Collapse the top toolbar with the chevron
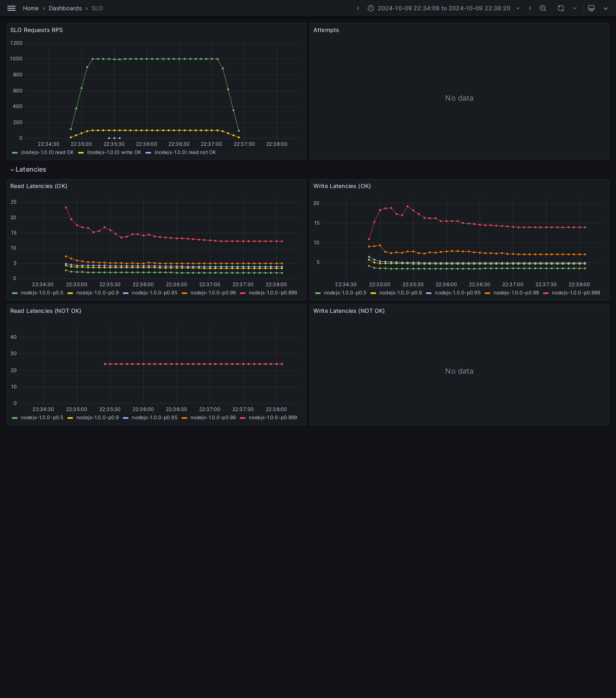 coord(606,8)
